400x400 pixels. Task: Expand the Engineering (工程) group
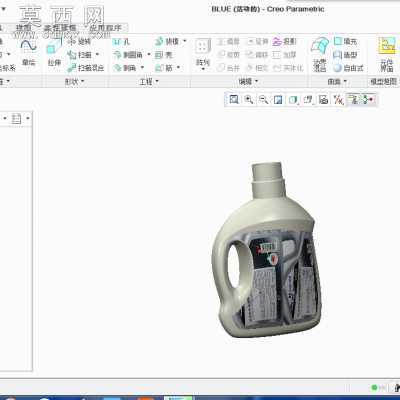[149, 81]
